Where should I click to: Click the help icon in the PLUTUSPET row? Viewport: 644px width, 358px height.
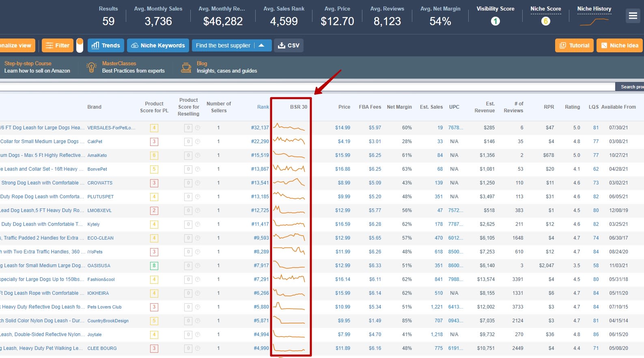[198, 197]
